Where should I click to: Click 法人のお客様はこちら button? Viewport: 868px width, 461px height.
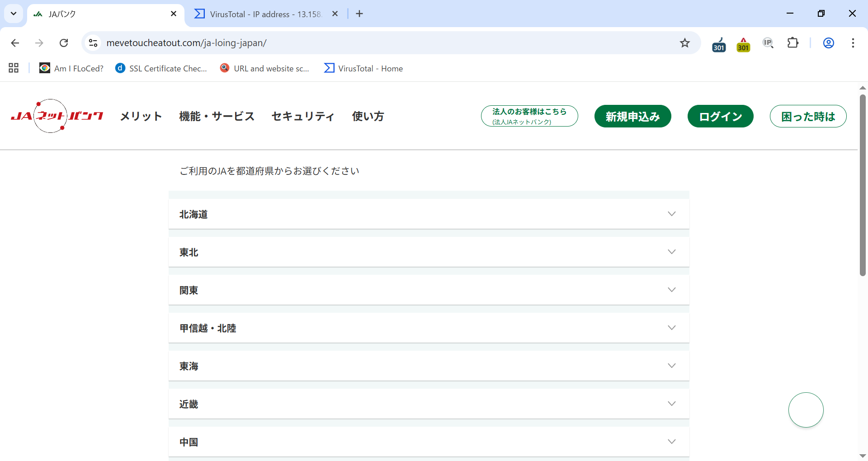pyautogui.click(x=529, y=116)
